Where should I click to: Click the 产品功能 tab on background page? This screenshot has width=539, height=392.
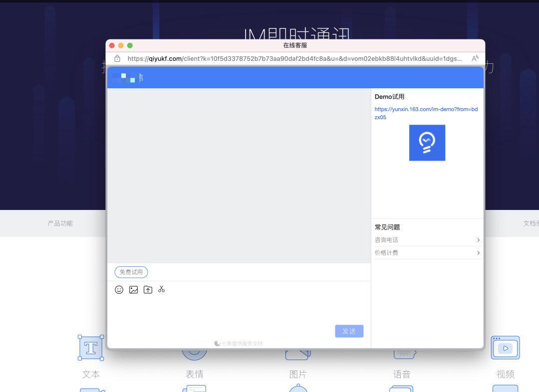[x=60, y=223]
